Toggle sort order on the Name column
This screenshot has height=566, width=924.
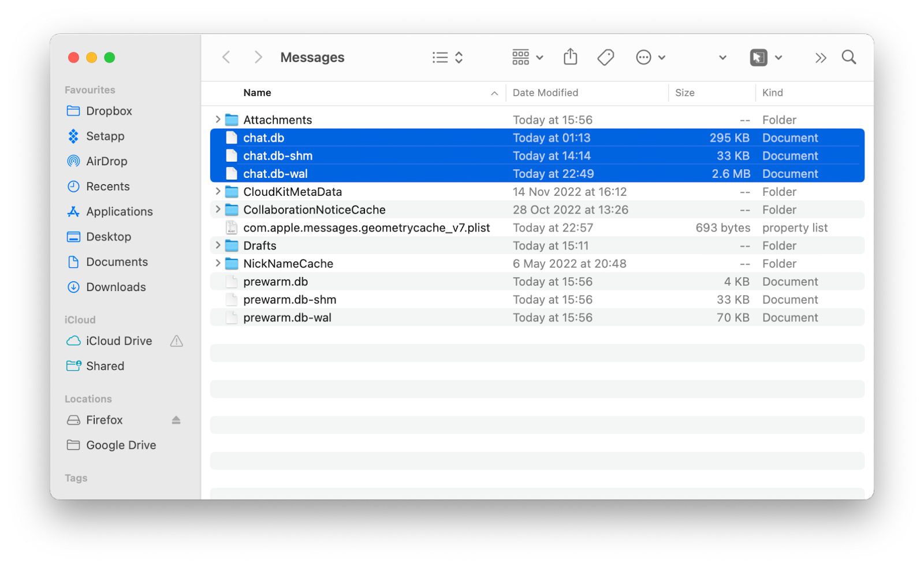coord(494,93)
